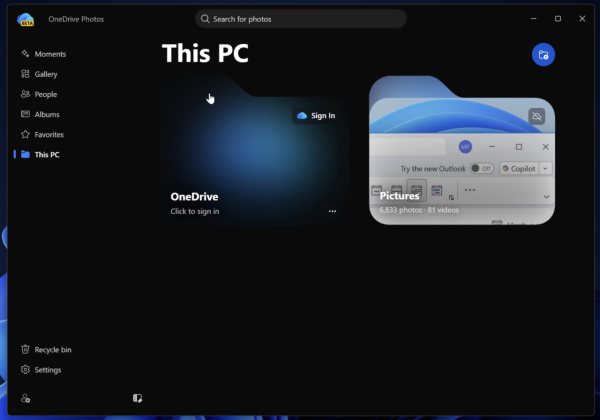The image size is (600, 420).
Task: Focus the Search for photos field
Action: click(301, 19)
